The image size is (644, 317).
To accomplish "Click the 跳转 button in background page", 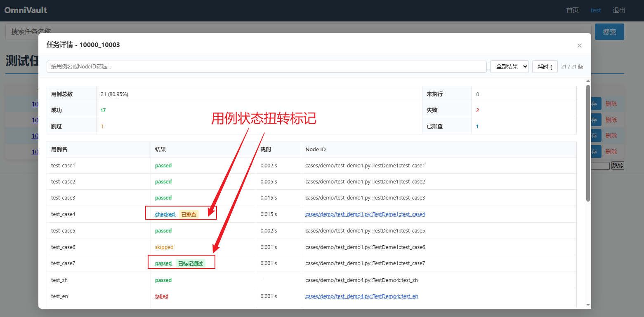I will 618,166.
